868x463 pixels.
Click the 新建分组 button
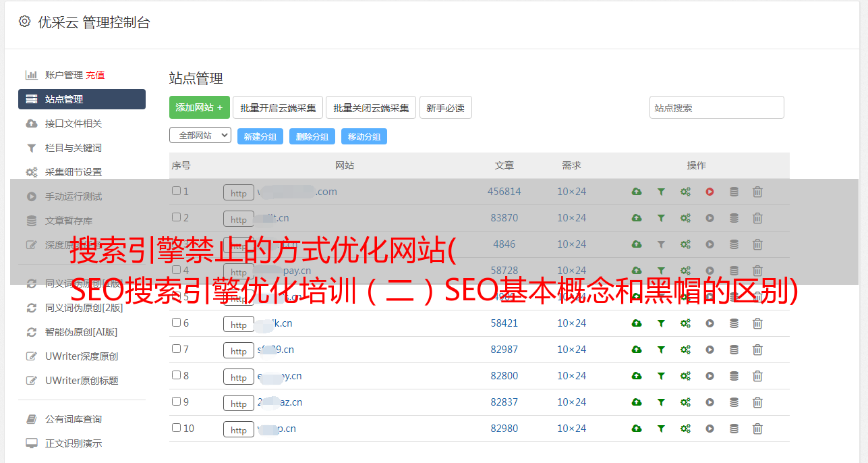(260, 136)
